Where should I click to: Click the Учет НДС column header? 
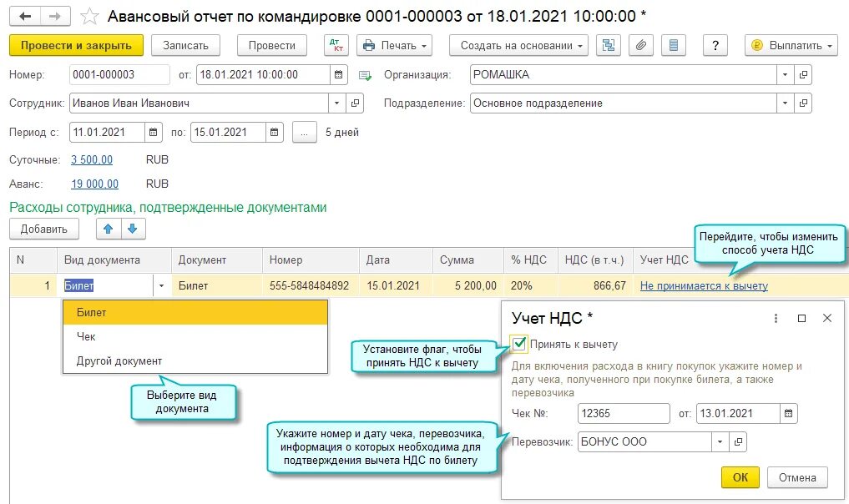tap(664, 260)
